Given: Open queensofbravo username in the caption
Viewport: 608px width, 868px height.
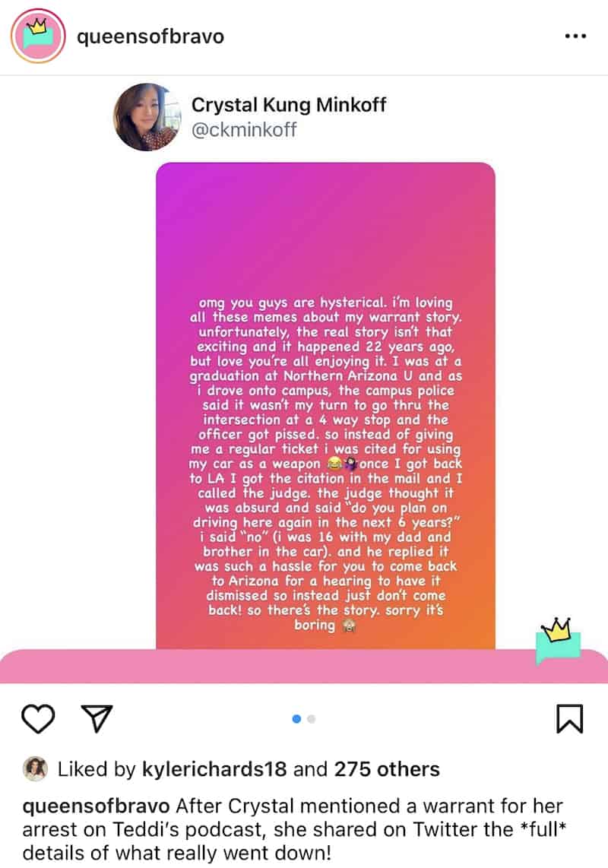Looking at the screenshot, I should pos(96,806).
